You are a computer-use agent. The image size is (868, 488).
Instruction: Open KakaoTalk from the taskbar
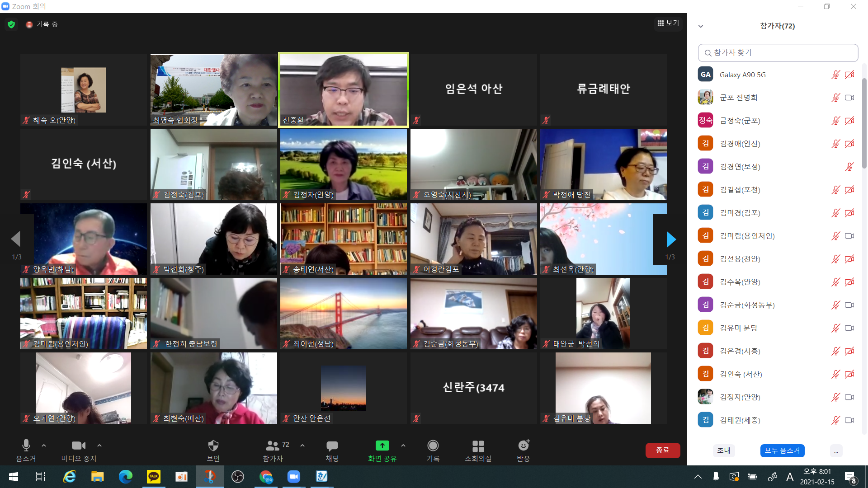tap(153, 477)
